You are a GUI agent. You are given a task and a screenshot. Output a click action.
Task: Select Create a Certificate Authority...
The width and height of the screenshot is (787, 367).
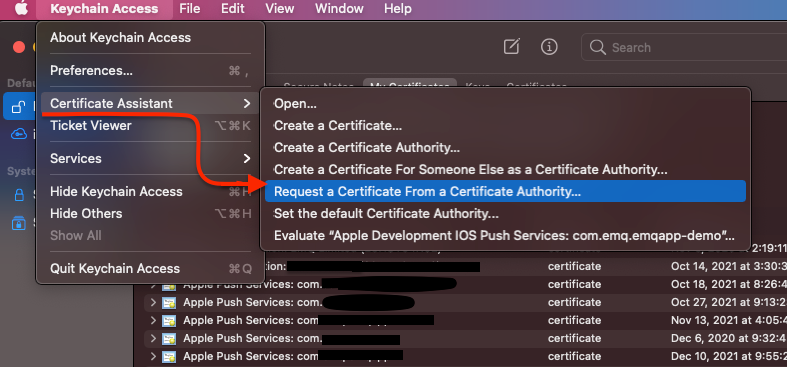[x=505, y=148]
